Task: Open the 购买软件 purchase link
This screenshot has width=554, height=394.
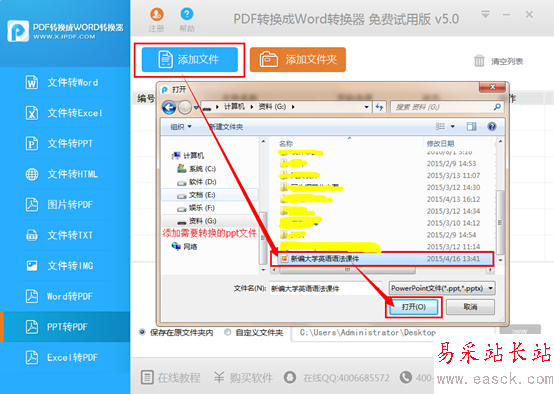Action: [243, 378]
